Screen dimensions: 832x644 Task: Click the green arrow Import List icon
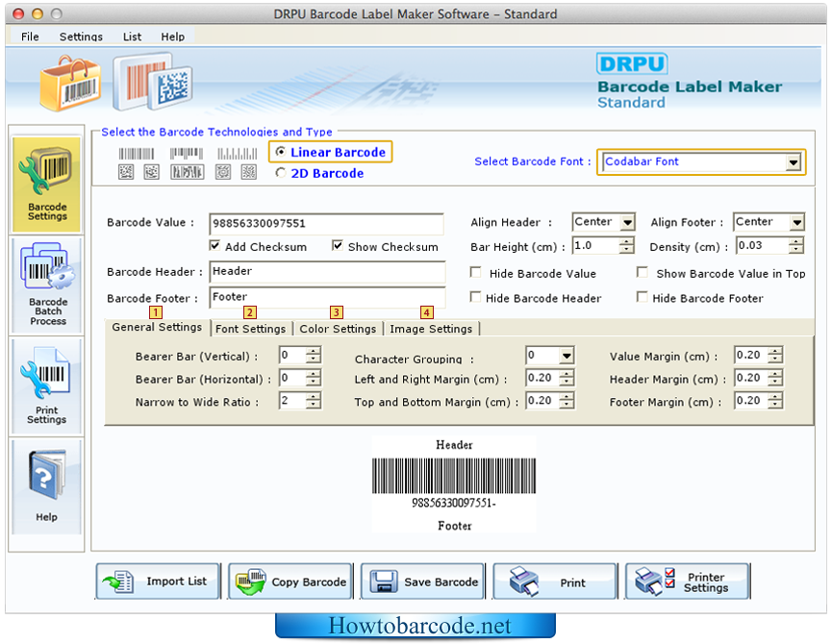coord(118,582)
